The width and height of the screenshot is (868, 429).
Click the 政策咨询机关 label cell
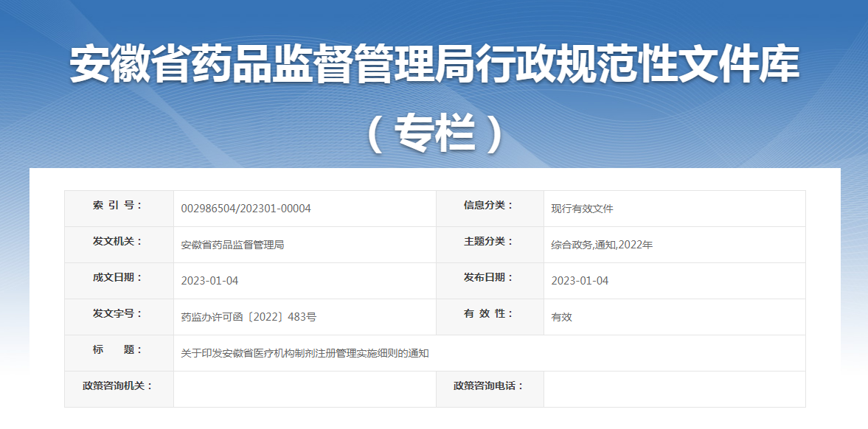(119, 389)
